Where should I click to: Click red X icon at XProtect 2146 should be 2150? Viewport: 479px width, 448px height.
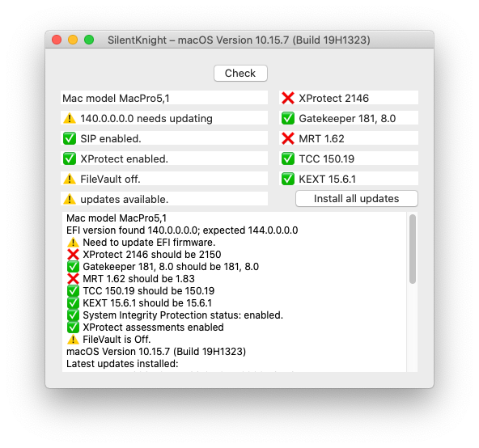pos(73,255)
